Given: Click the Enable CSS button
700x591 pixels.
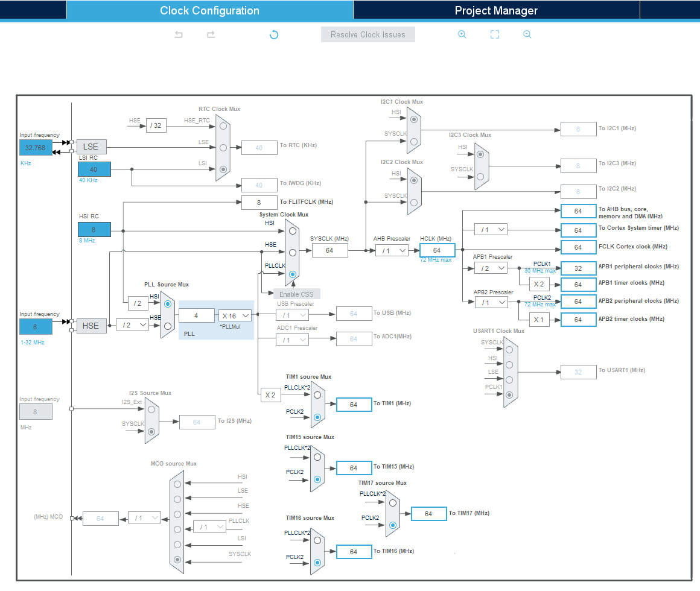Looking at the screenshot, I should (x=297, y=294).
